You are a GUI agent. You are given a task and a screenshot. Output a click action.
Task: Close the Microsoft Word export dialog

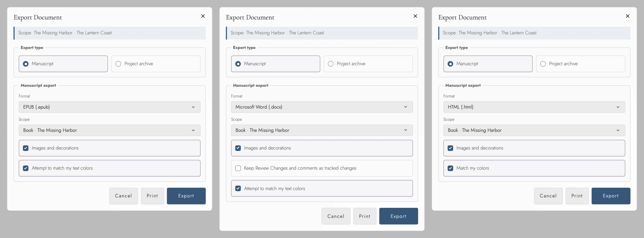[x=415, y=16]
